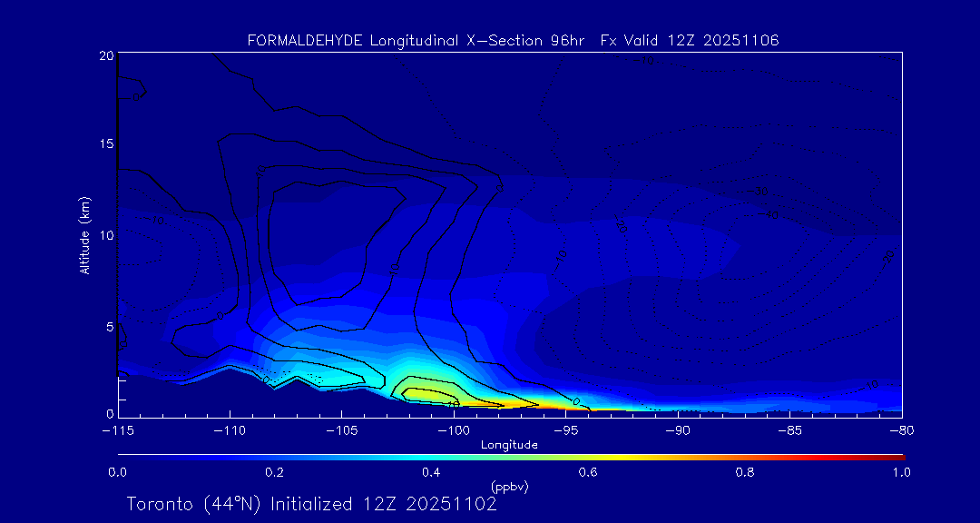Screen dimensions: 980x523
Task: Click the 5 km altitude tick label
Action: click(109, 325)
